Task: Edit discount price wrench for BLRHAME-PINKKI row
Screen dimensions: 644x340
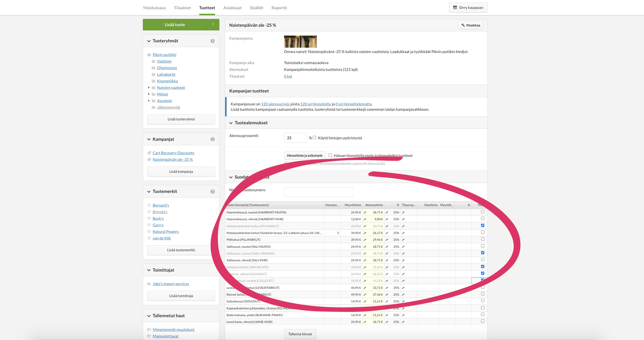Action: coord(387,315)
